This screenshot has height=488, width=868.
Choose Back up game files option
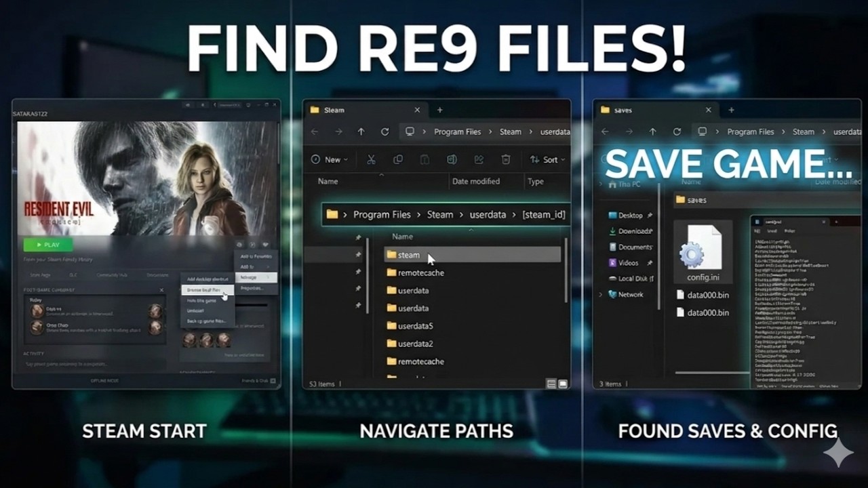(208, 321)
